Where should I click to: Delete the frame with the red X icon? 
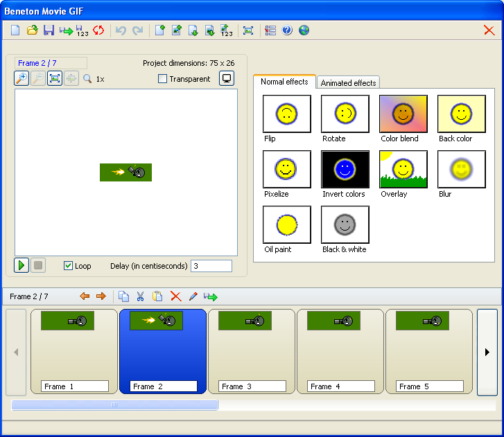tap(175, 296)
